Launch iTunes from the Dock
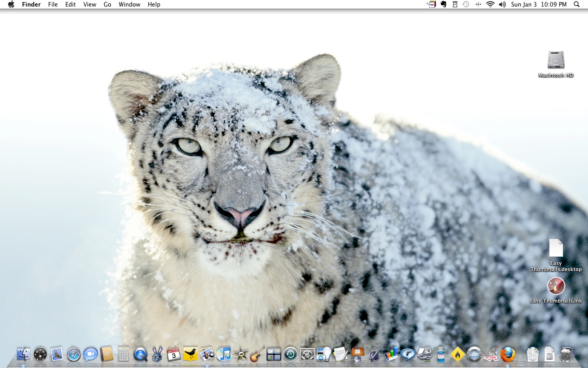 point(224,354)
